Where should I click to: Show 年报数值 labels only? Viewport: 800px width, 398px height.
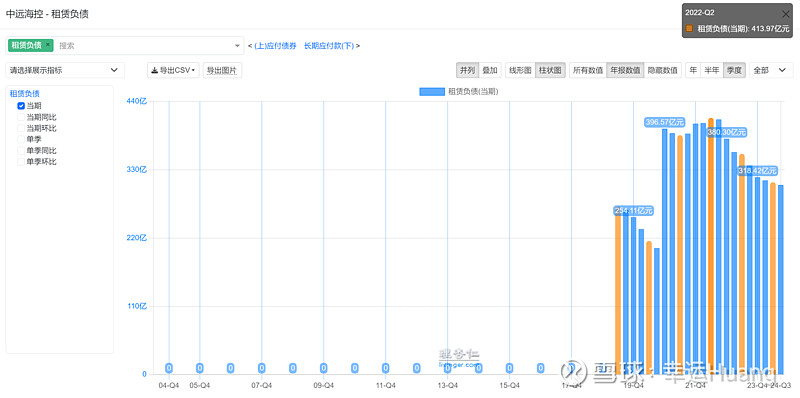[625, 70]
